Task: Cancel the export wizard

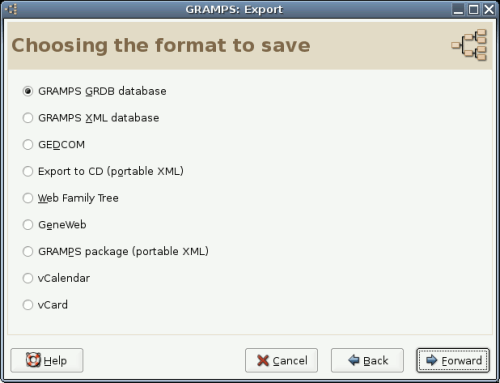Action: tap(281, 360)
